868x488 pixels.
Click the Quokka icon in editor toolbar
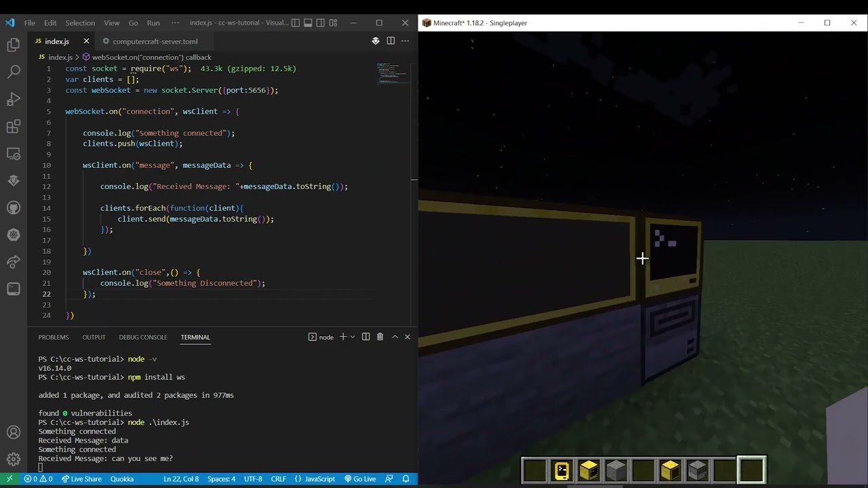click(x=376, y=41)
